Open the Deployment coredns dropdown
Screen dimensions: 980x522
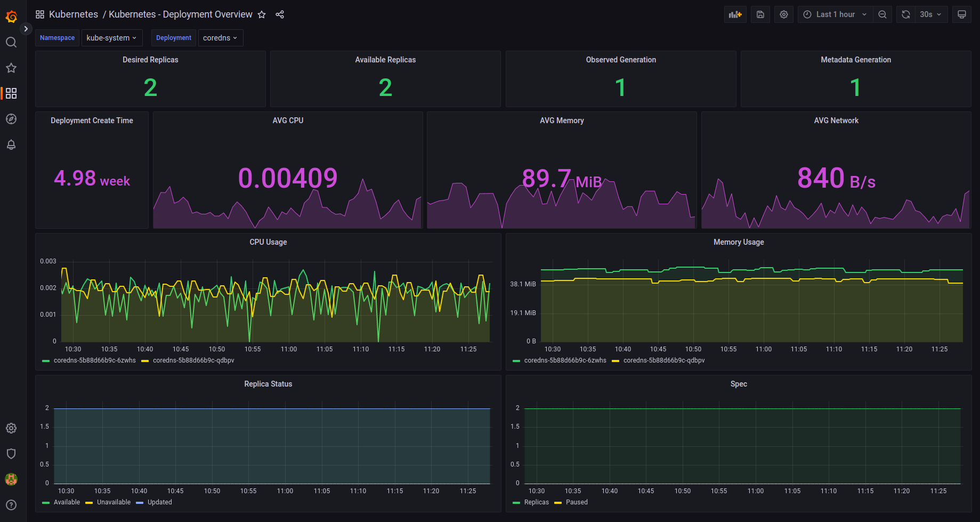coord(220,38)
